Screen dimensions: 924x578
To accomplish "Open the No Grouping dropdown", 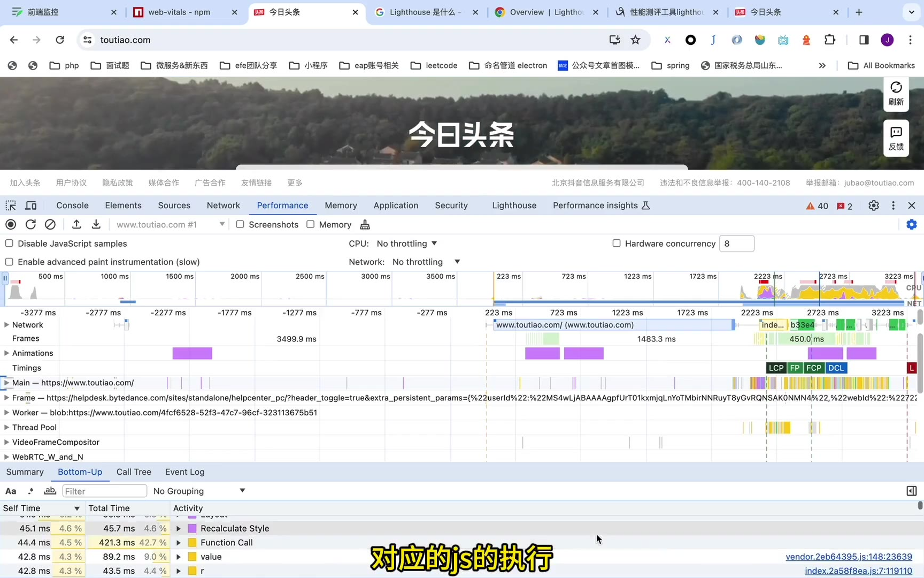I will click(199, 491).
